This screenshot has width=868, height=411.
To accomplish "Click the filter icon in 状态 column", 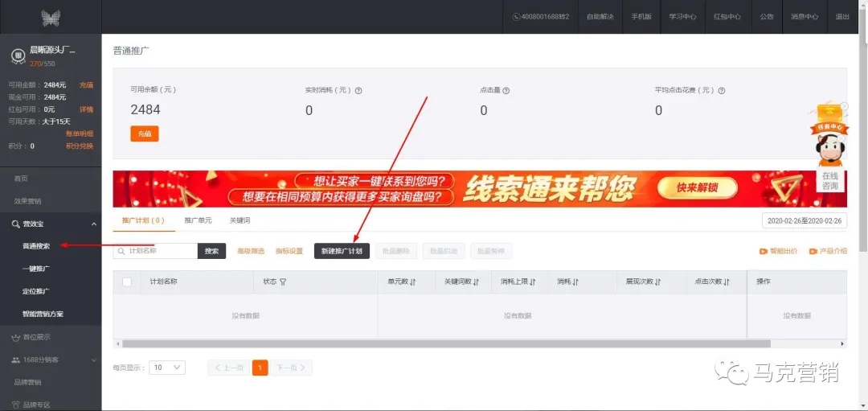I will [283, 282].
